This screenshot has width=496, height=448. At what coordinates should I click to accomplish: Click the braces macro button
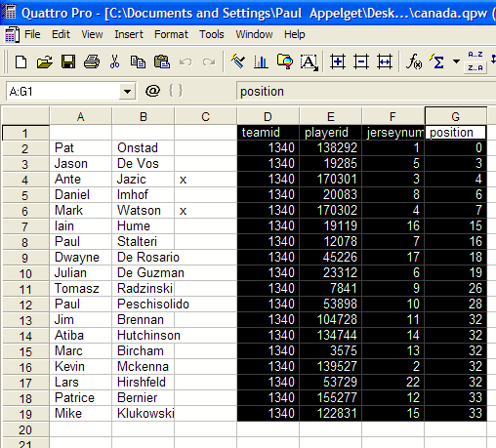click(x=176, y=91)
